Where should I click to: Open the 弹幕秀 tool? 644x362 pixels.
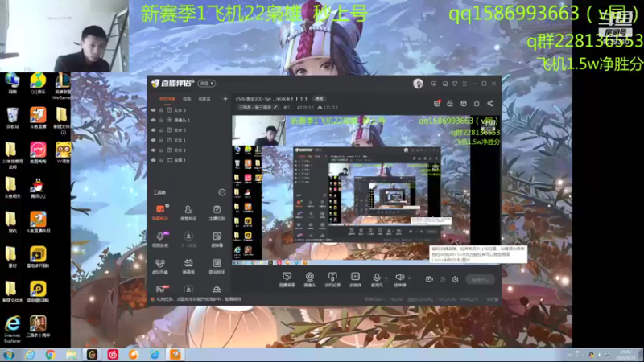tap(188, 266)
